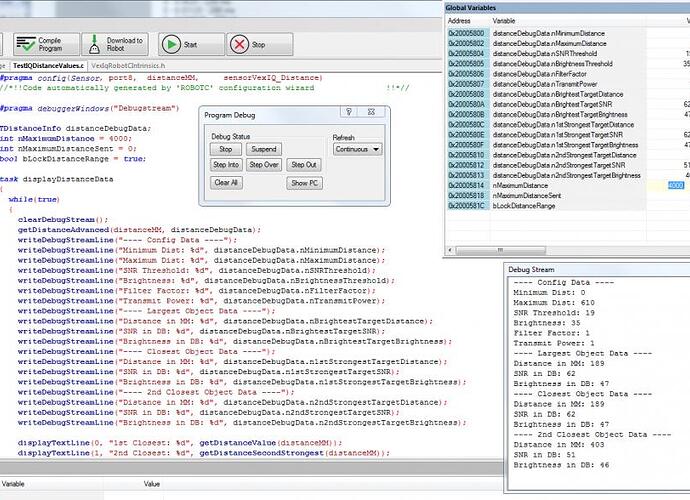Click the getDistanceSecondStrongest code line

(203, 453)
